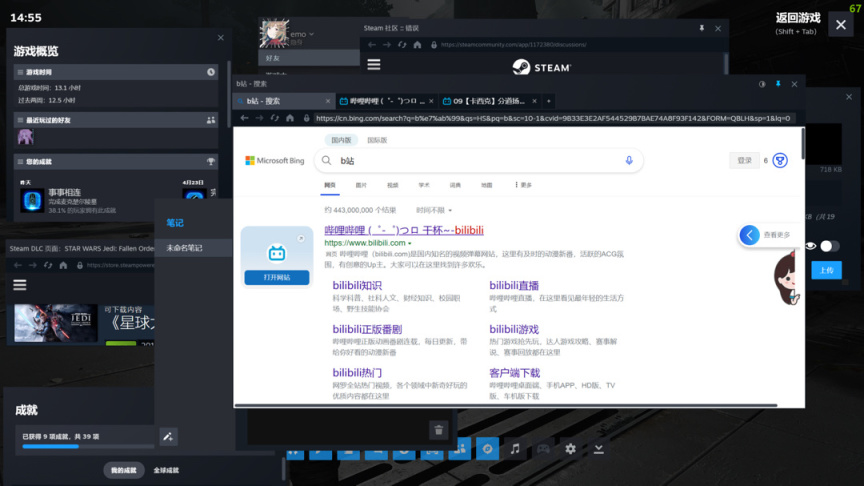The width and height of the screenshot is (864, 486).
Task: Switch to 全球成就 achievements view
Action: (166, 470)
